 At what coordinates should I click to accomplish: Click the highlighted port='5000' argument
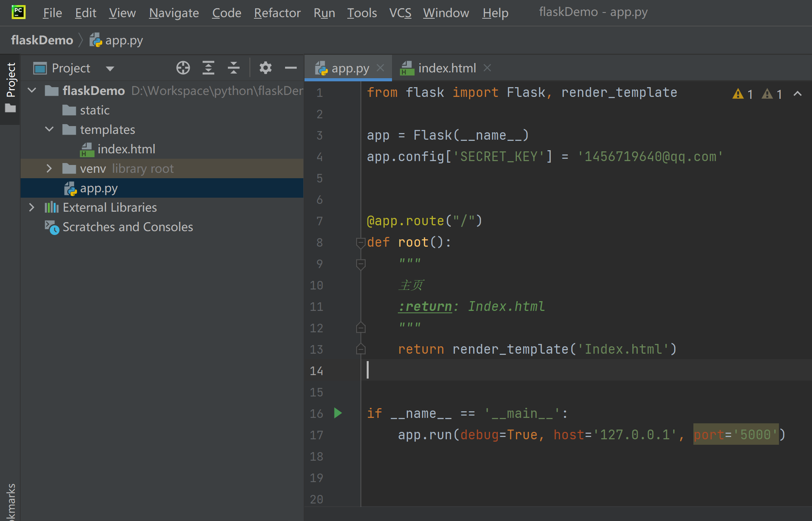[736, 434]
